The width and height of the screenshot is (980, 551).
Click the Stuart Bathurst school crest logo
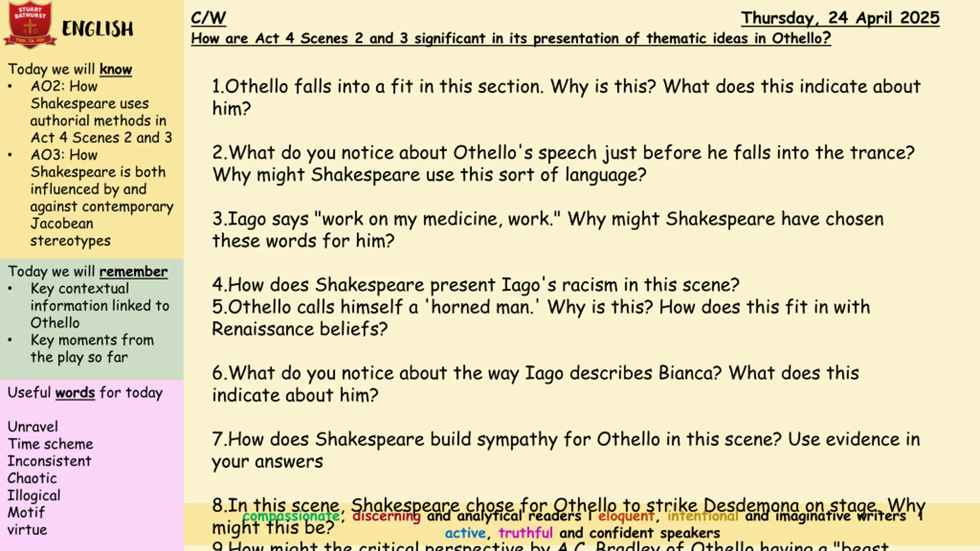(30, 25)
